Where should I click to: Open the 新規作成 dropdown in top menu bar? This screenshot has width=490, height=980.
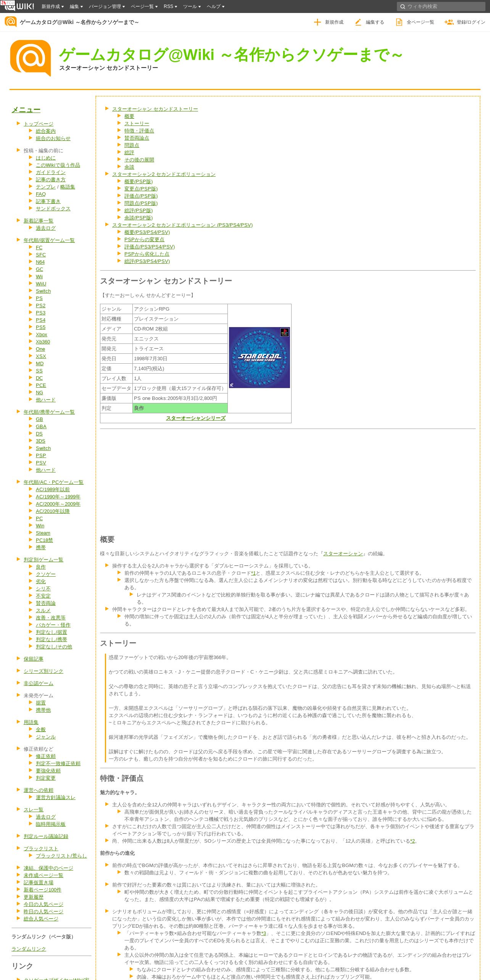point(52,6)
